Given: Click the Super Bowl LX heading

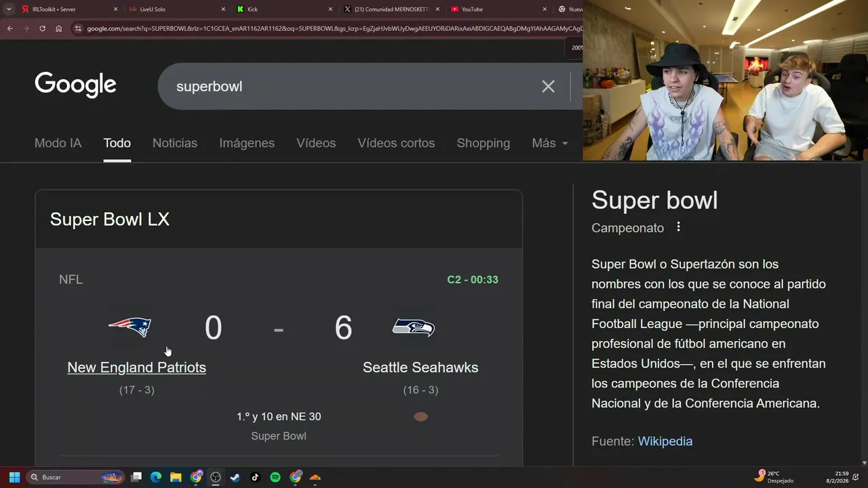Looking at the screenshot, I should click(110, 220).
